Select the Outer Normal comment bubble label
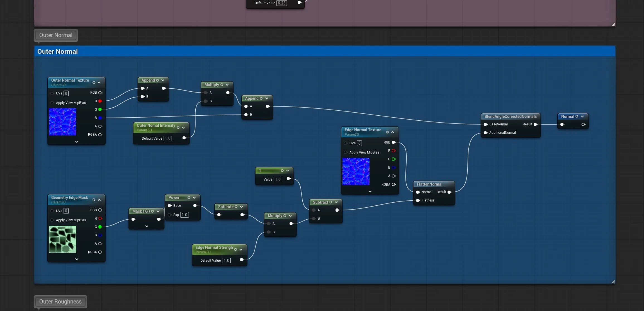The image size is (644, 311). click(x=56, y=35)
